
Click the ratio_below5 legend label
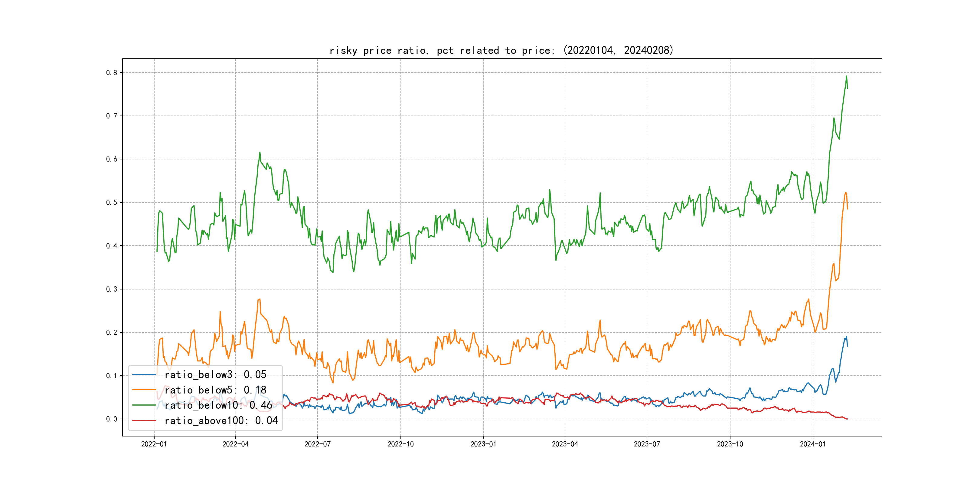(215, 390)
